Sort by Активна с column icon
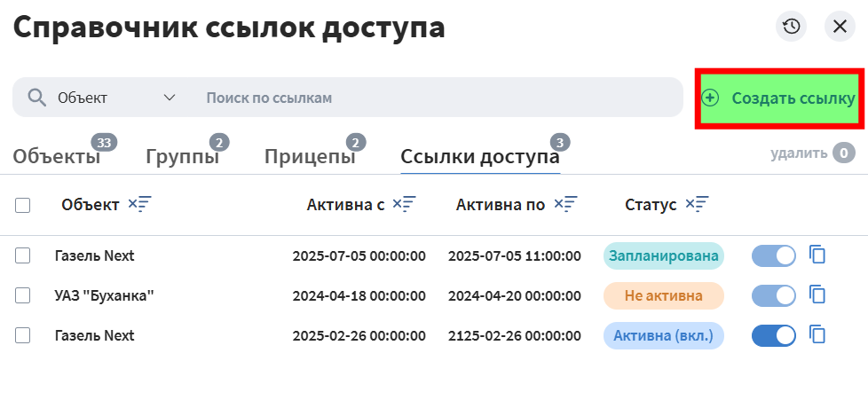 (x=404, y=205)
